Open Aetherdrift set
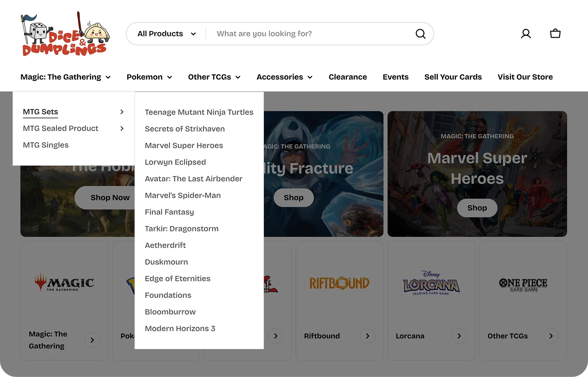 point(165,245)
